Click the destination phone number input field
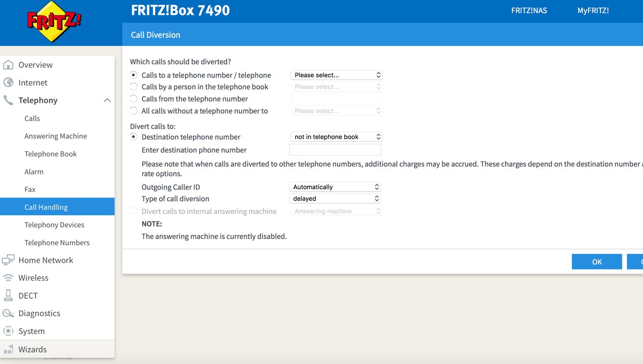This screenshot has width=643, height=364. [335, 150]
